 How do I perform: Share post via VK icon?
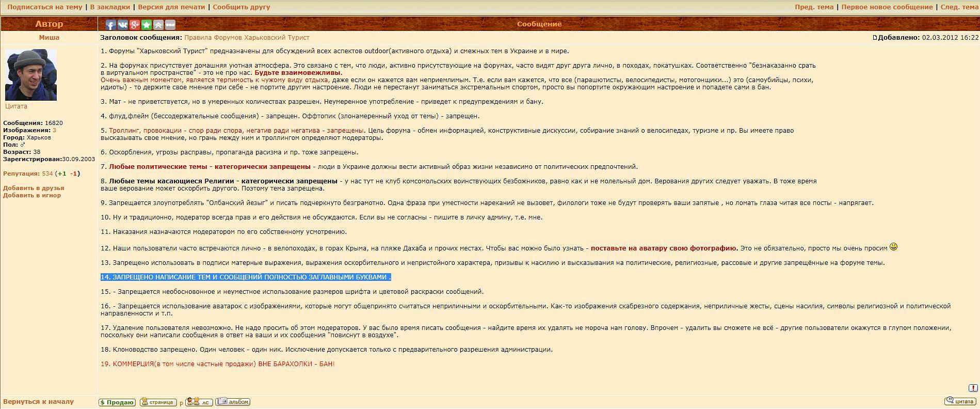tap(123, 25)
